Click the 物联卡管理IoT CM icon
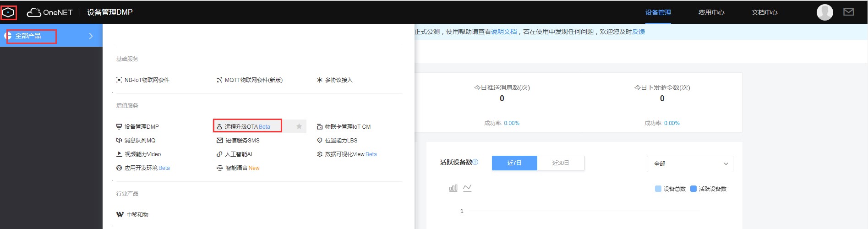The image size is (868, 229). (320, 127)
